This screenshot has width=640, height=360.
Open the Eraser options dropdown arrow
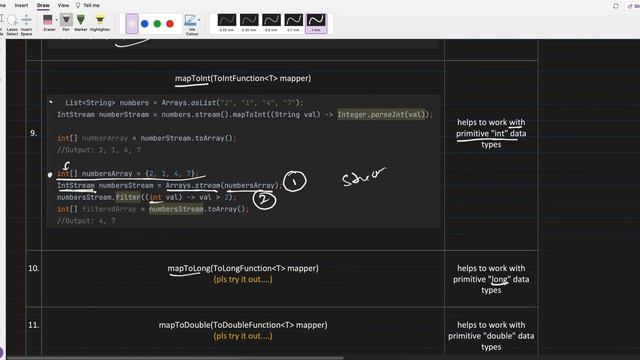pos(57,20)
